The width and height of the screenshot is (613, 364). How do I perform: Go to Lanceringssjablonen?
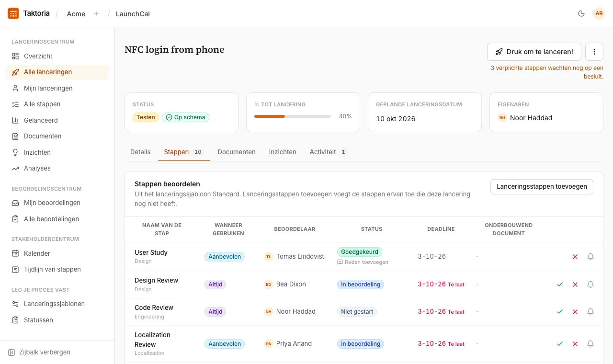pos(57,304)
